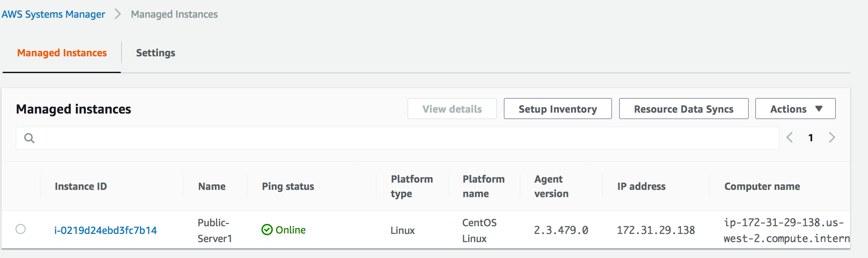Click the green Online status check icon
The width and height of the screenshot is (868, 258).
click(x=267, y=230)
